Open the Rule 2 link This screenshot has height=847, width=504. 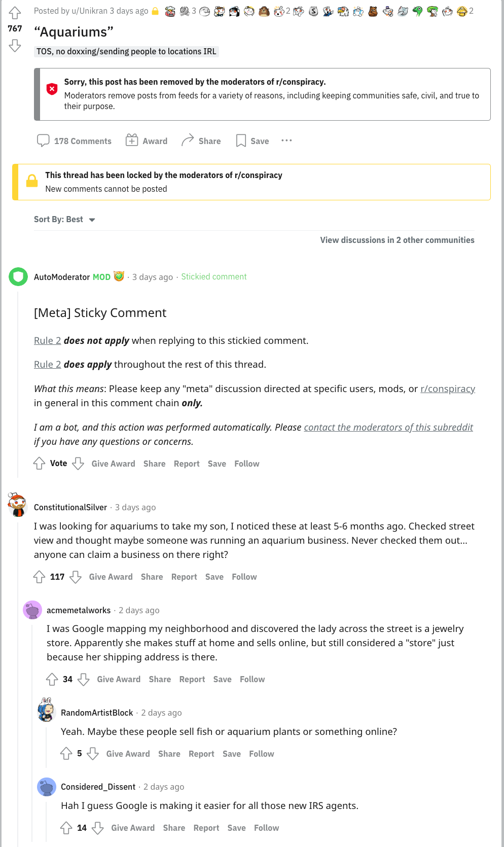click(47, 340)
